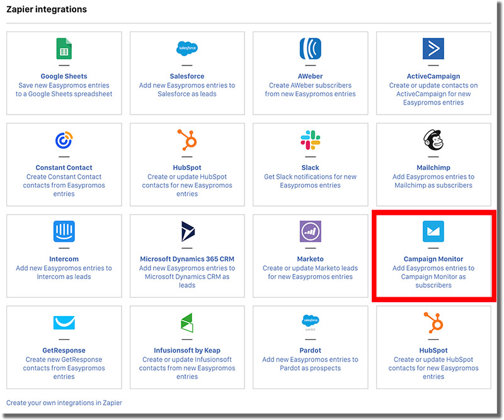Click the Pardot salesforce icon
The width and height of the screenshot is (504, 420).
click(x=310, y=322)
